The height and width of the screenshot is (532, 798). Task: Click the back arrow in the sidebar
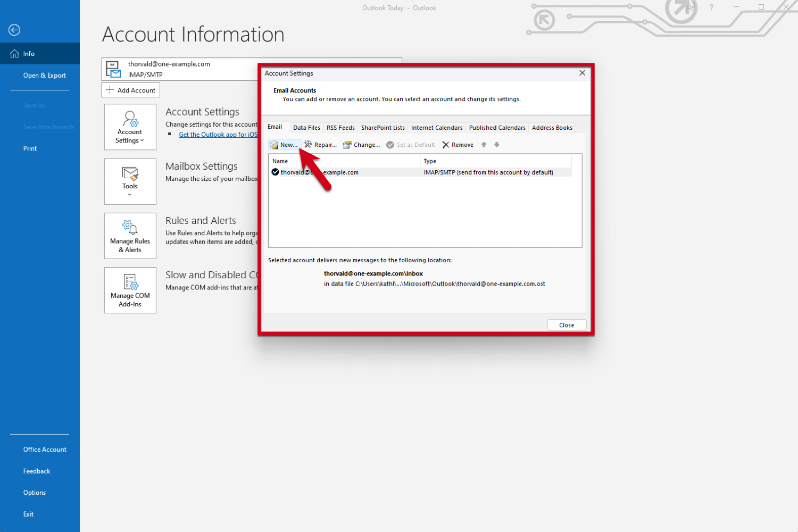click(x=14, y=30)
